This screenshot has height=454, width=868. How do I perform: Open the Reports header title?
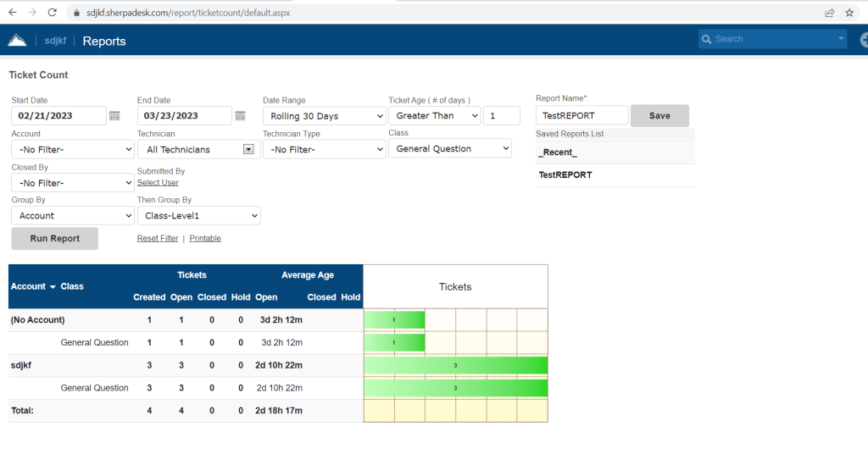pyautogui.click(x=104, y=41)
